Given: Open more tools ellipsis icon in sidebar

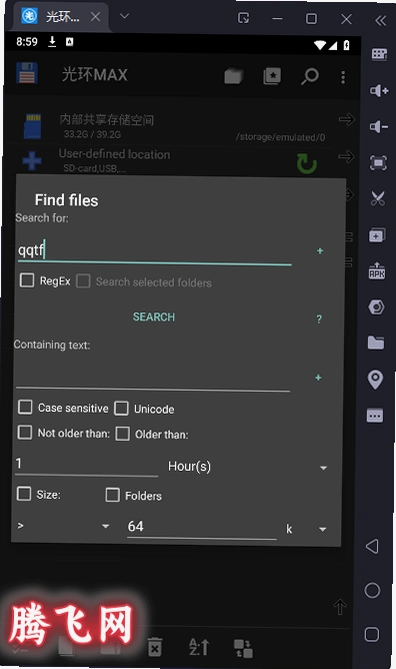Looking at the screenshot, I should 375,415.
